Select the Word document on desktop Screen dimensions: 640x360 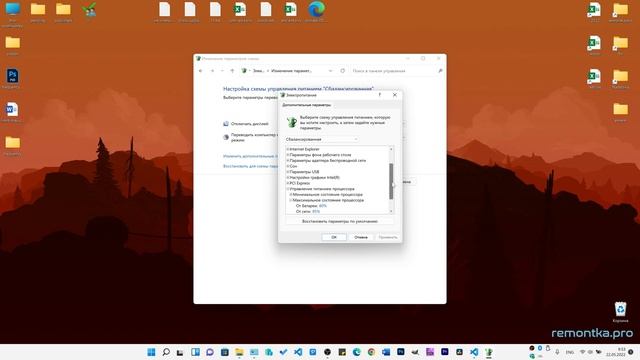click(12, 112)
